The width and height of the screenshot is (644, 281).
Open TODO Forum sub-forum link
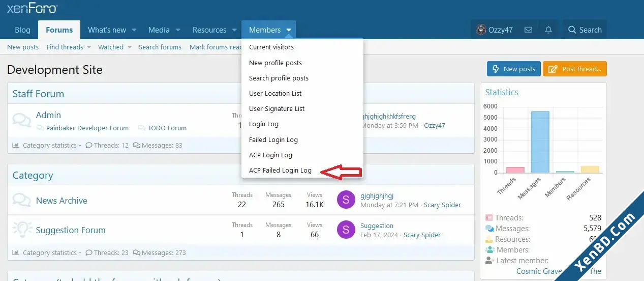(167, 128)
